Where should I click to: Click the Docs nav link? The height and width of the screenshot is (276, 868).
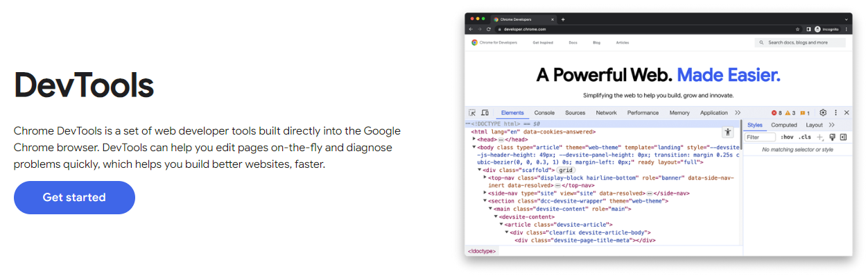pyautogui.click(x=573, y=42)
